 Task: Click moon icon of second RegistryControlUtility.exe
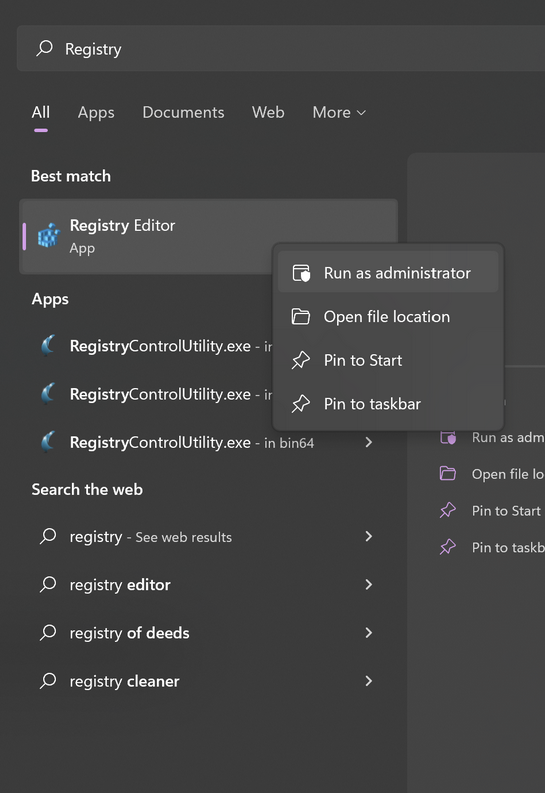pos(48,393)
